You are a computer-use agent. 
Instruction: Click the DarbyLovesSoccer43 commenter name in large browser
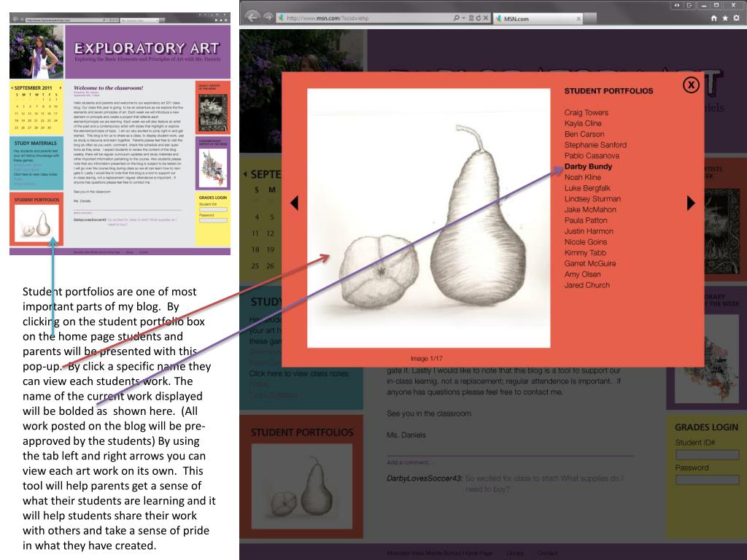425,478
